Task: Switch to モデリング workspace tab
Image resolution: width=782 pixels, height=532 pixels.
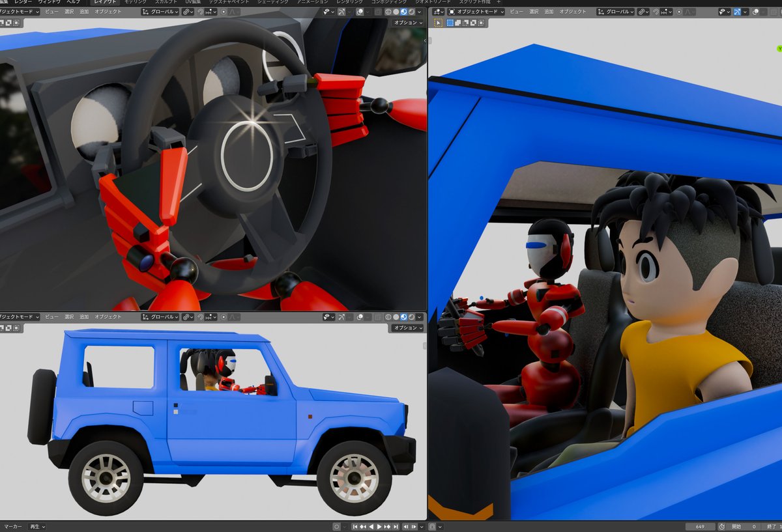Action: point(136,3)
